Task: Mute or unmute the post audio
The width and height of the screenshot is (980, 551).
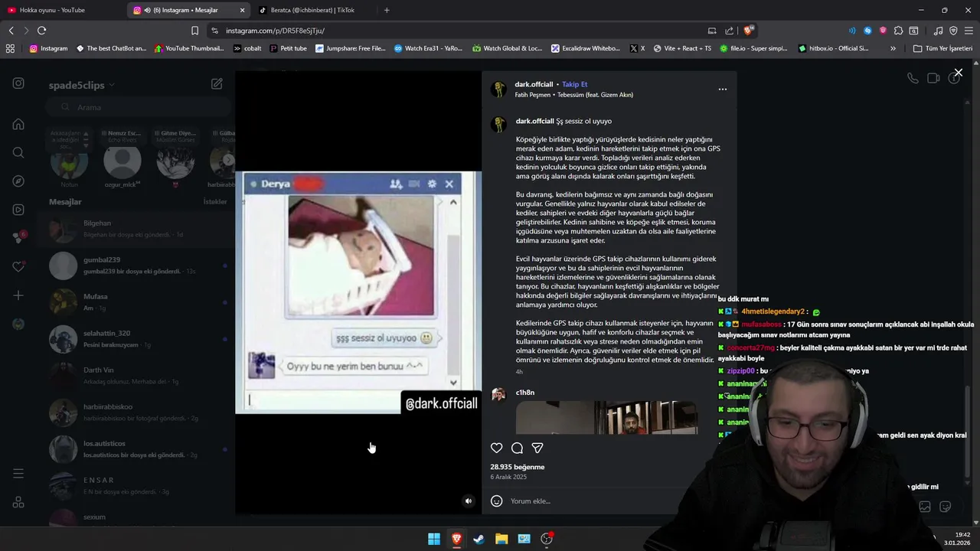Action: tap(469, 501)
